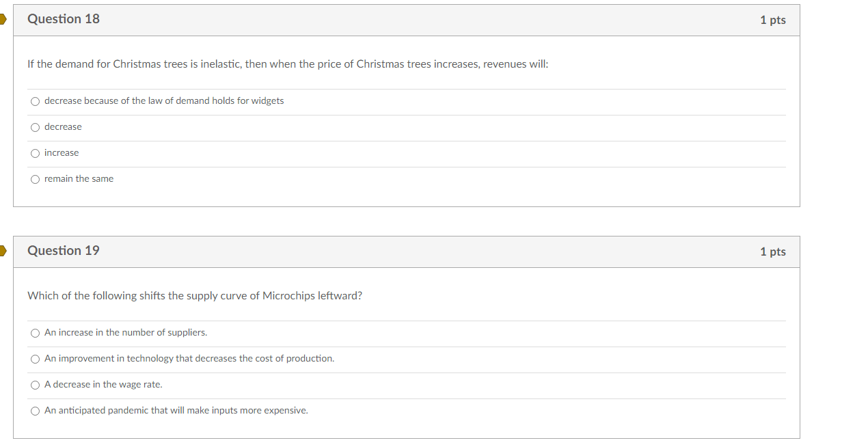
Task: Choose "decrease because of the law of demand holds for widgets"
Action: pos(35,101)
